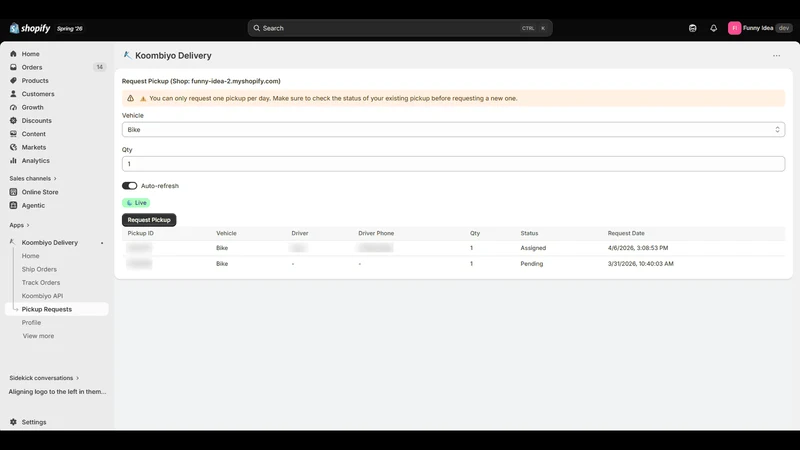
Task: Click the Request Pickup button
Action: [149, 220]
